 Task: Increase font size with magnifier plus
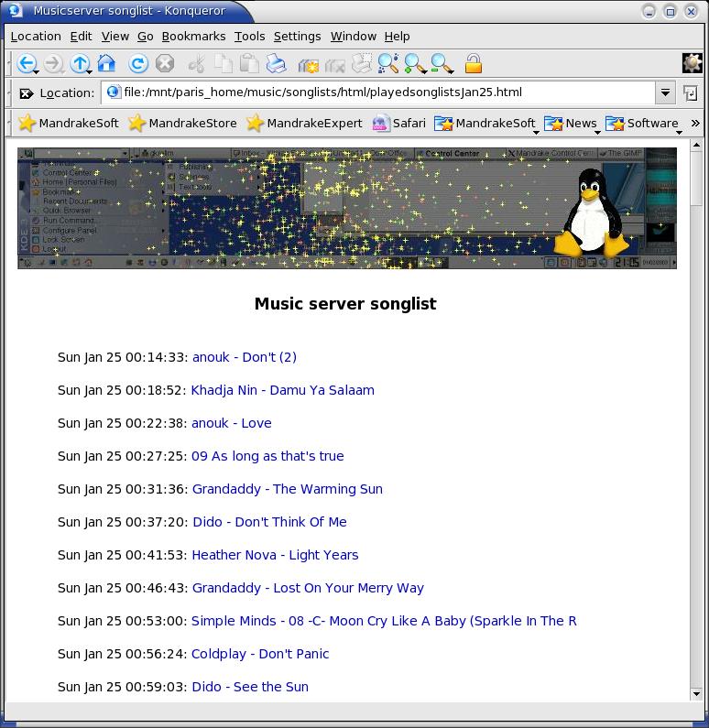415,63
